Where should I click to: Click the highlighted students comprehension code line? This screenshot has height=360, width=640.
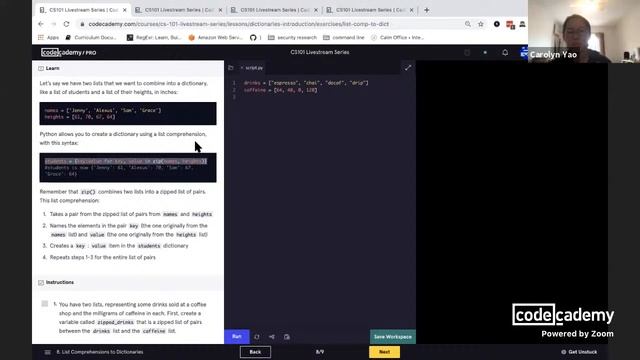click(126, 161)
